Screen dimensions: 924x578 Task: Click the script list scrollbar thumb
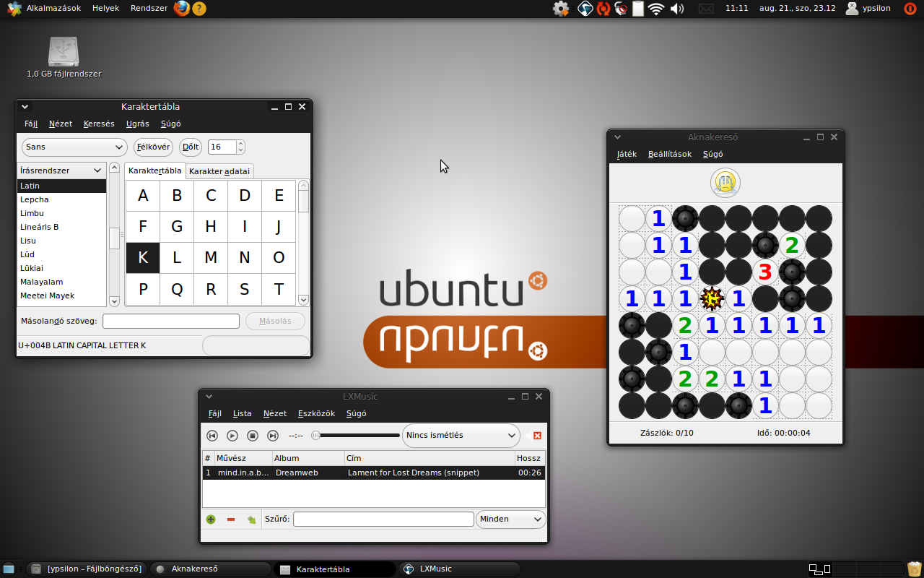114,238
